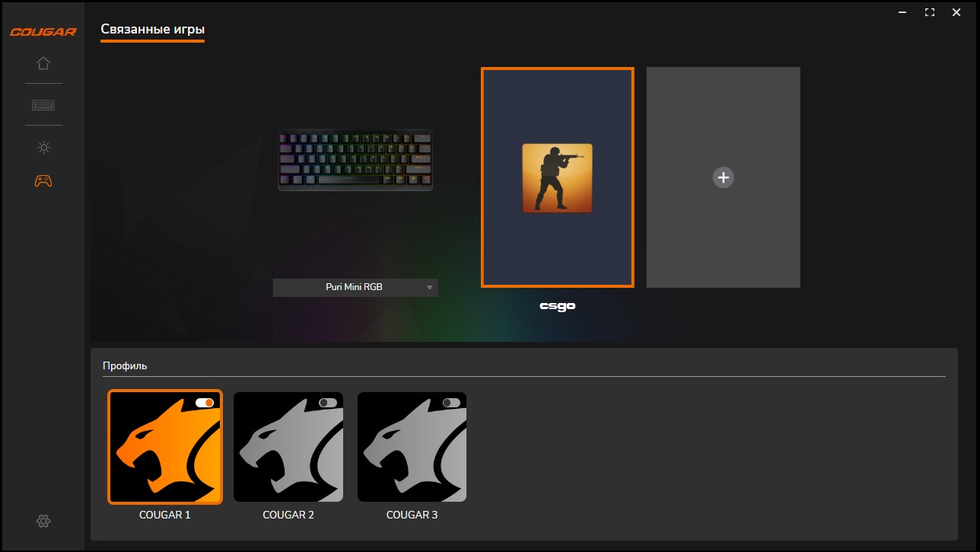
Task: Enable the COUGAR 2 profile toggle
Action: (x=328, y=403)
